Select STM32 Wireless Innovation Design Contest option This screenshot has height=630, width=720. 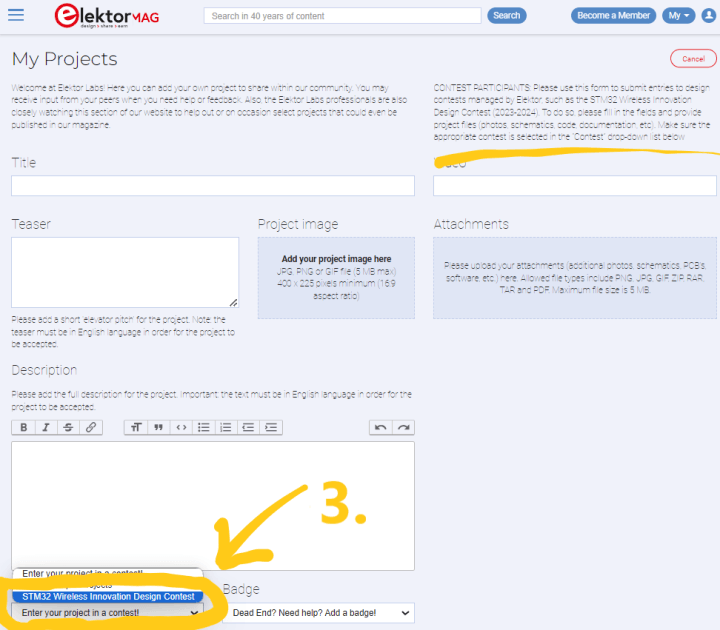108,597
